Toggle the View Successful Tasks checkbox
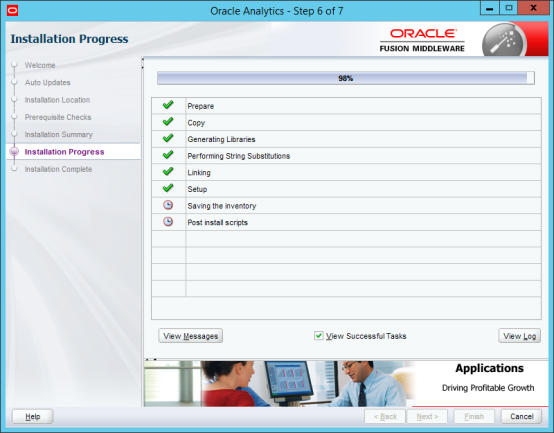The height and width of the screenshot is (433, 554). [x=319, y=336]
